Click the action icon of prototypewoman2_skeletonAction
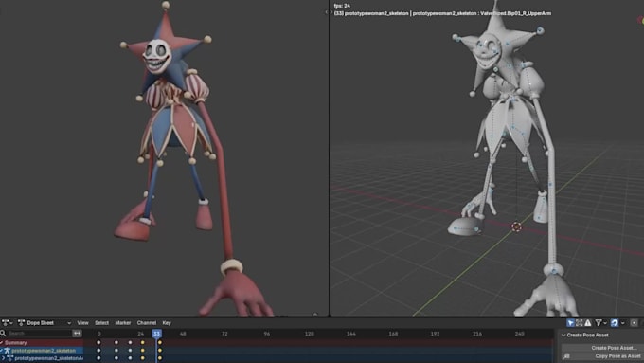 tap(10, 358)
